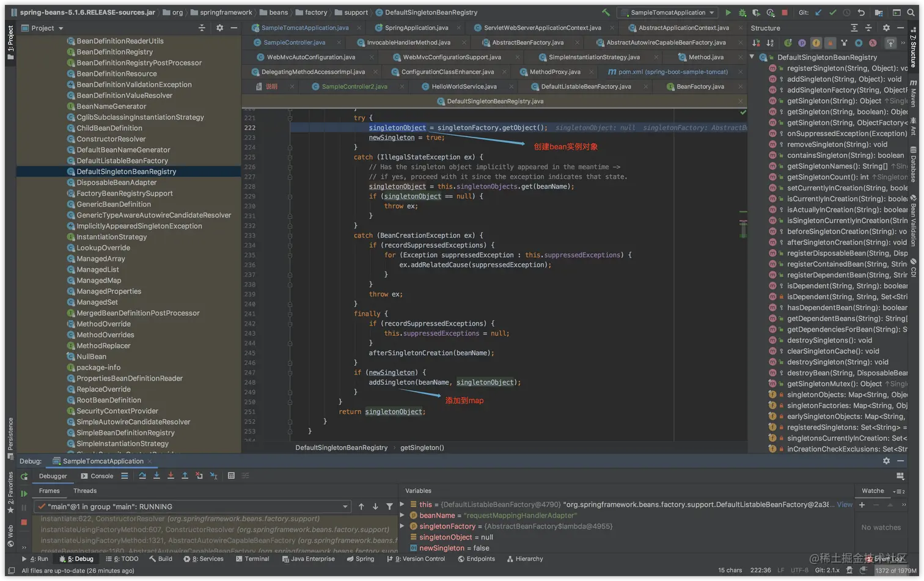The image size is (924, 581).
Task: Click the green Run button in toolbar
Action: (x=728, y=12)
